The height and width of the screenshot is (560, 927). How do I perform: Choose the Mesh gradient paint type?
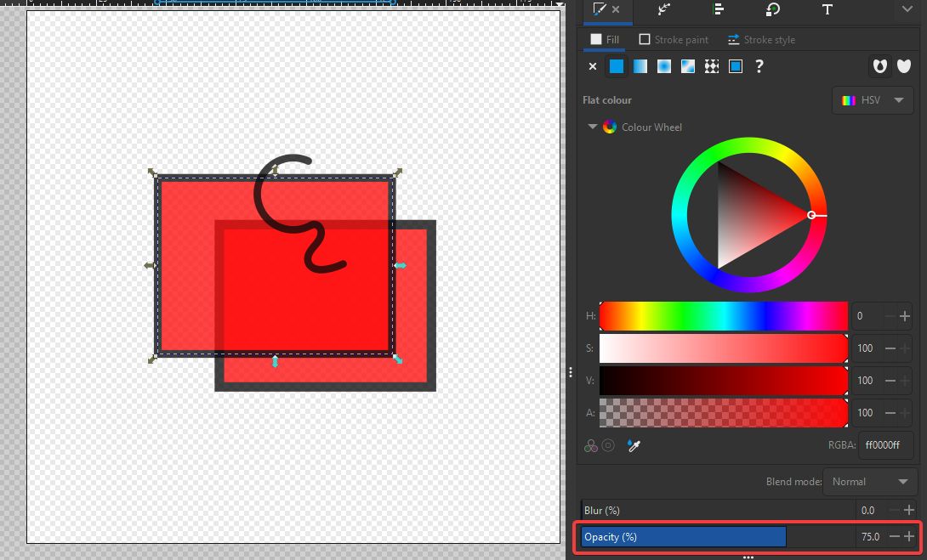coord(687,67)
